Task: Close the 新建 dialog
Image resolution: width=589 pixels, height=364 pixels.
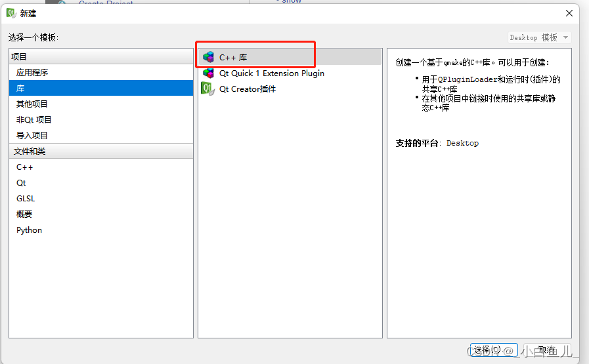Action: coord(569,13)
